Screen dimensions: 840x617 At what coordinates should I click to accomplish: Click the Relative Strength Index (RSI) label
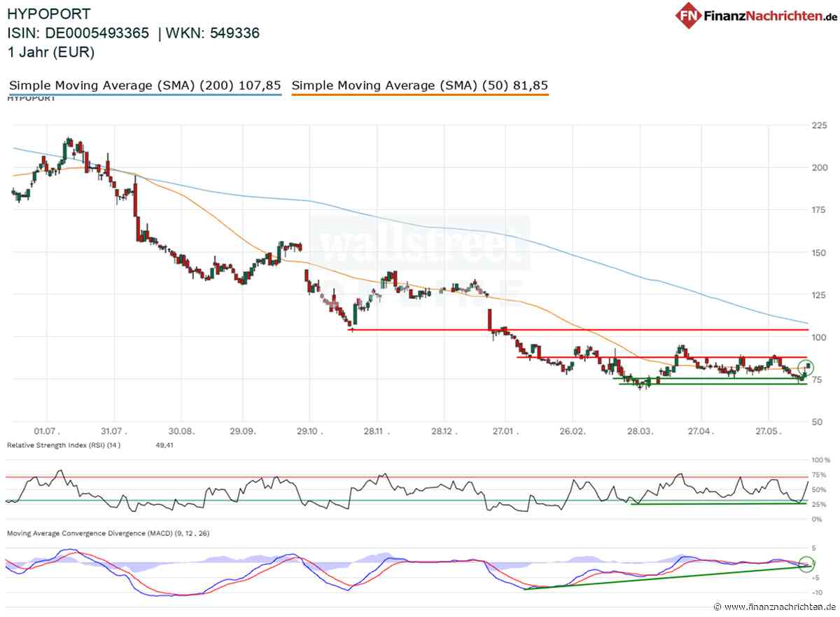[54, 445]
